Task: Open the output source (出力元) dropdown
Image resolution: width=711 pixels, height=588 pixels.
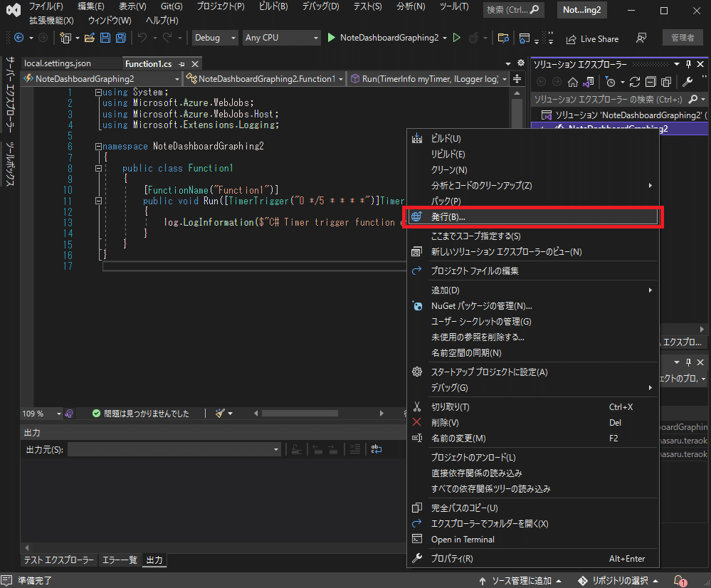Action: (174, 449)
